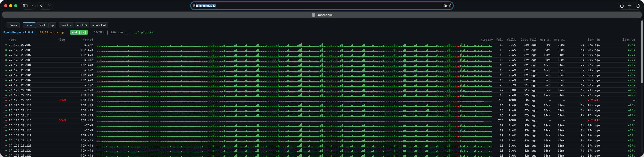This screenshot has width=644, height=157.
Task: Select down host 74.125.29.115
Action: tap(320, 120)
